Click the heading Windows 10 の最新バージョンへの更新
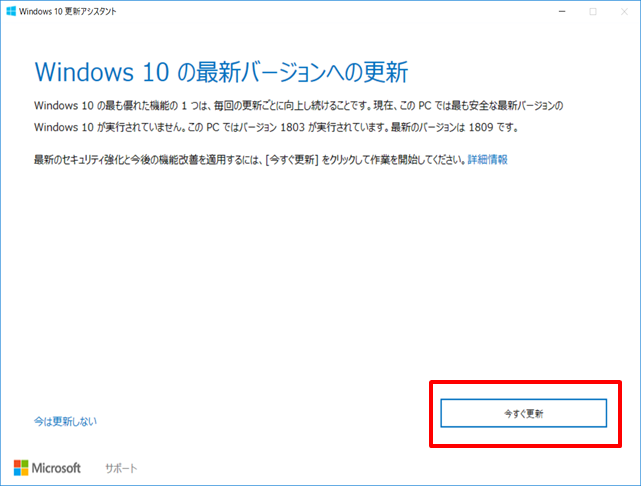Screen dimensions: 641x486 click(x=221, y=72)
